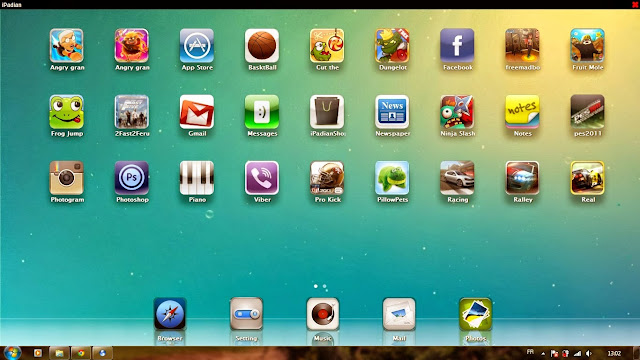The width and height of the screenshot is (640, 360).
Task: Open the PillowPets app
Action: pyautogui.click(x=392, y=178)
